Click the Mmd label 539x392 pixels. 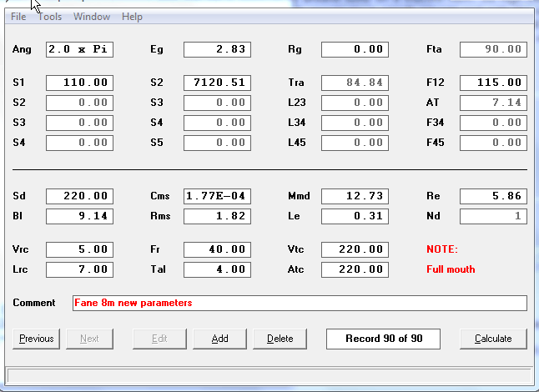coord(299,196)
